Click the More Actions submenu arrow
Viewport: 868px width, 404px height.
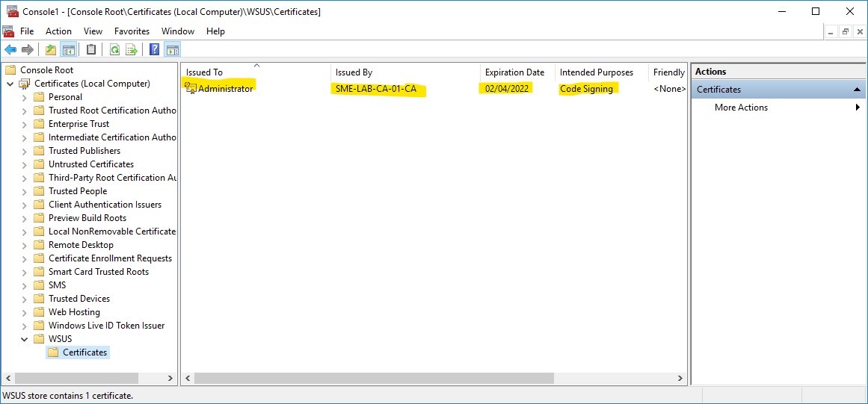(858, 108)
